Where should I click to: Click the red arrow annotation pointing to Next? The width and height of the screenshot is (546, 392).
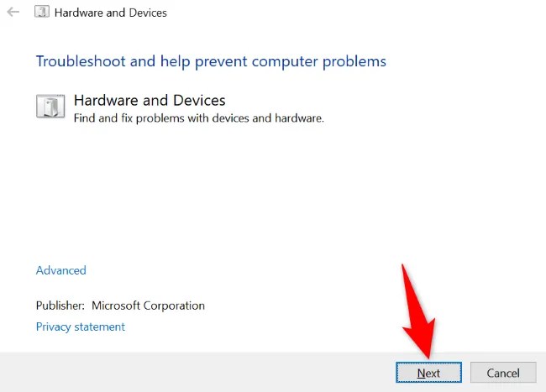419,311
